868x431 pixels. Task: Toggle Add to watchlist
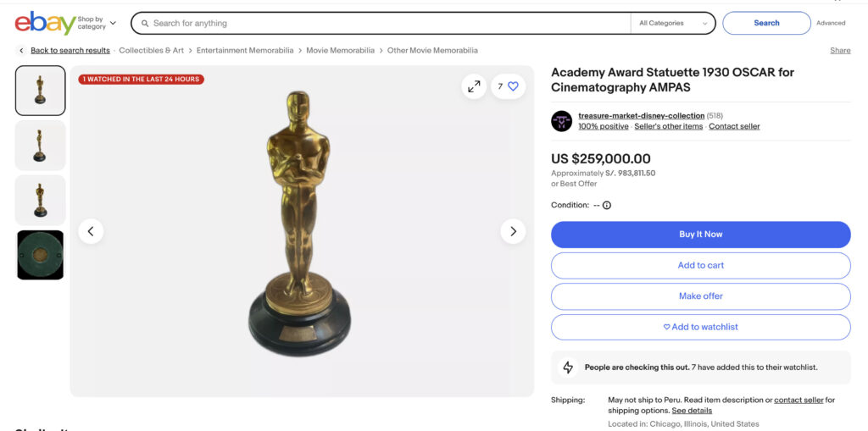click(x=700, y=327)
